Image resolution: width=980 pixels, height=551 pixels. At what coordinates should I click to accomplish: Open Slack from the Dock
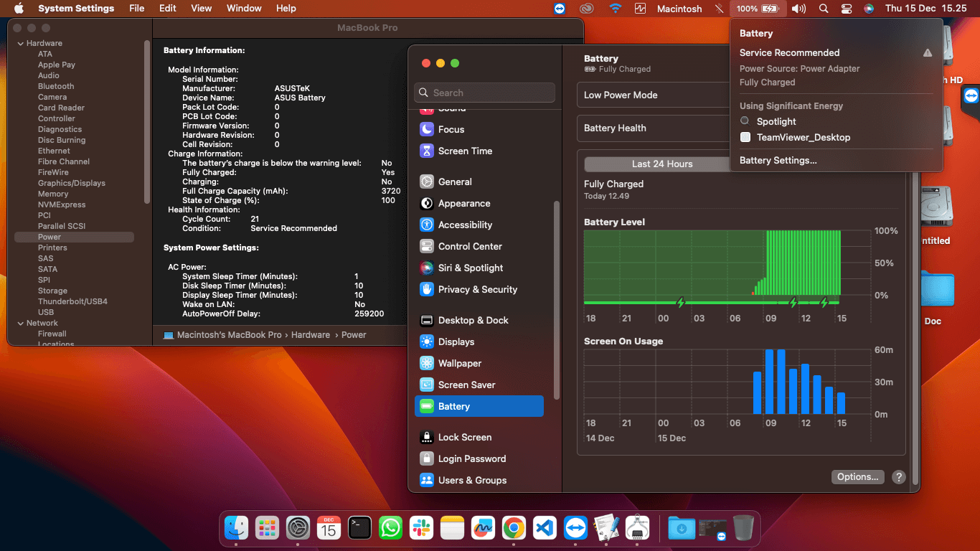tap(421, 529)
